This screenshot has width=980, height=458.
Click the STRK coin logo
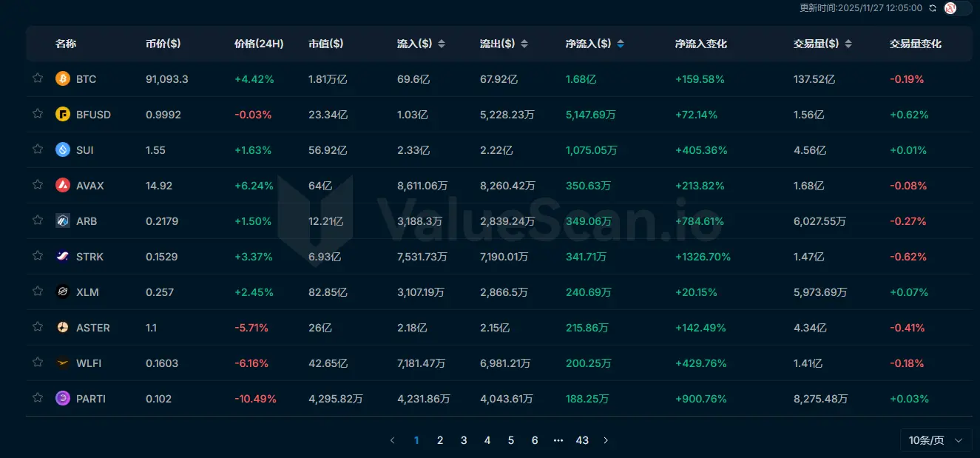click(x=63, y=256)
